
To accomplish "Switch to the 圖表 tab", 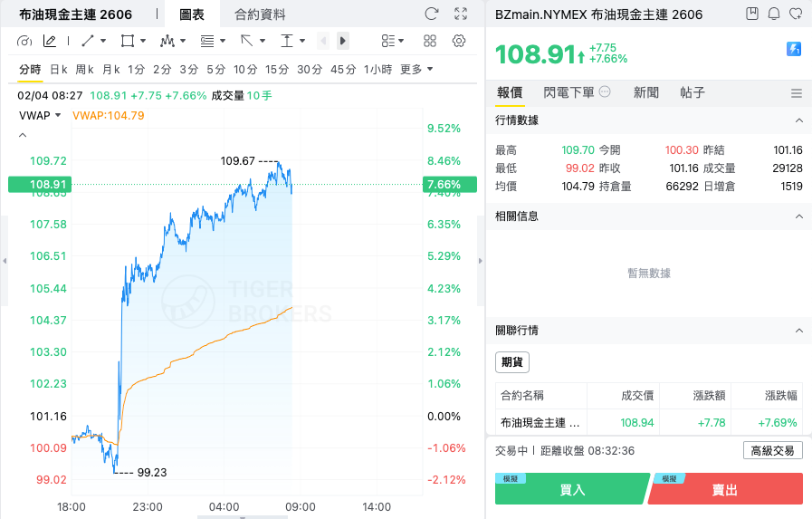I will coord(192,14).
